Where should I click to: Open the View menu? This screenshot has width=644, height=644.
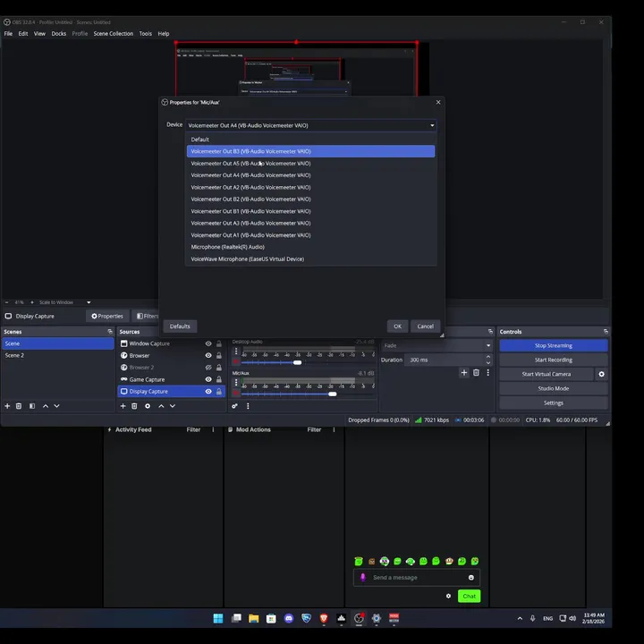39,34
